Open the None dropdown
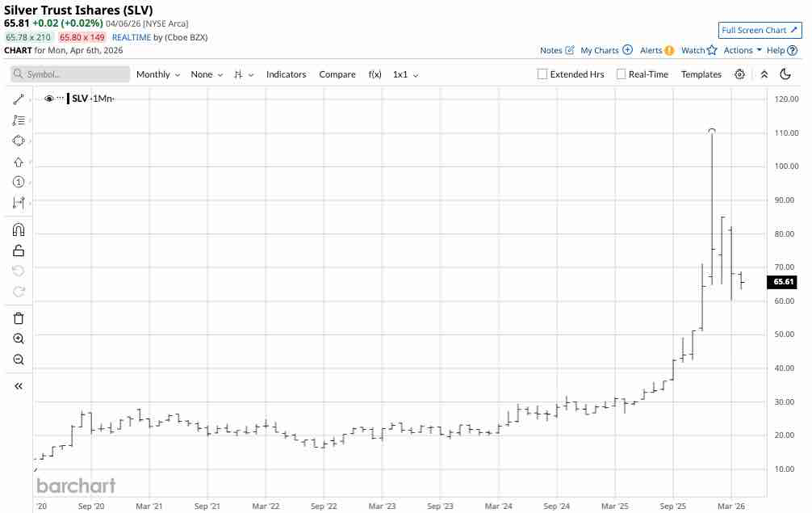This screenshot has width=812, height=513. tap(207, 74)
